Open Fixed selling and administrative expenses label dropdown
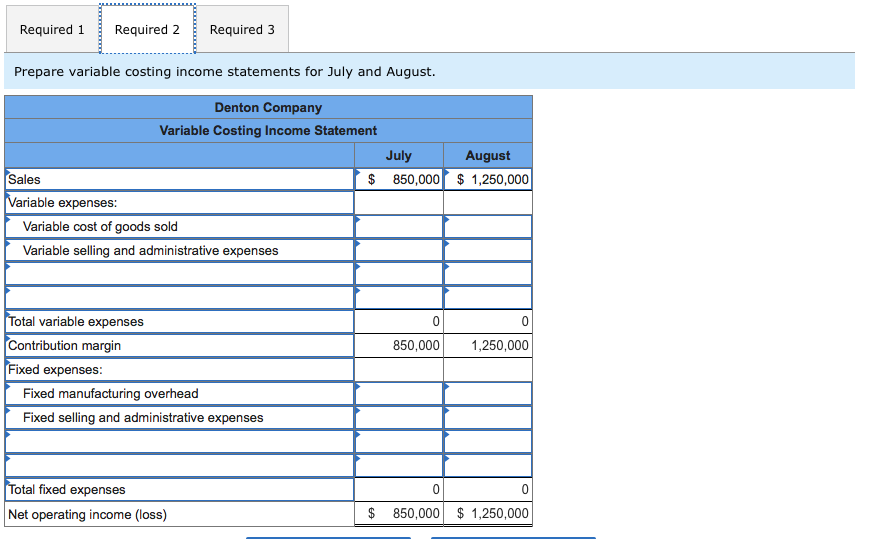This screenshot has width=891, height=539. [x=180, y=417]
